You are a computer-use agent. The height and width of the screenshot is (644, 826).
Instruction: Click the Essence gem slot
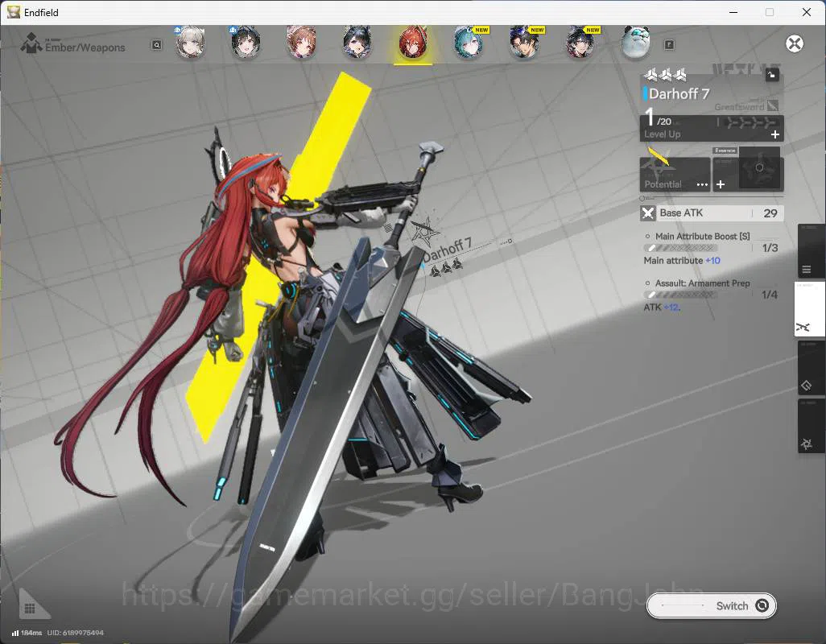[x=759, y=167]
